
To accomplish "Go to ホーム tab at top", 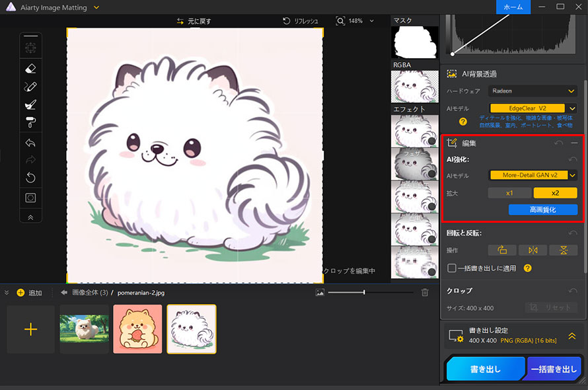I will 513,7.
